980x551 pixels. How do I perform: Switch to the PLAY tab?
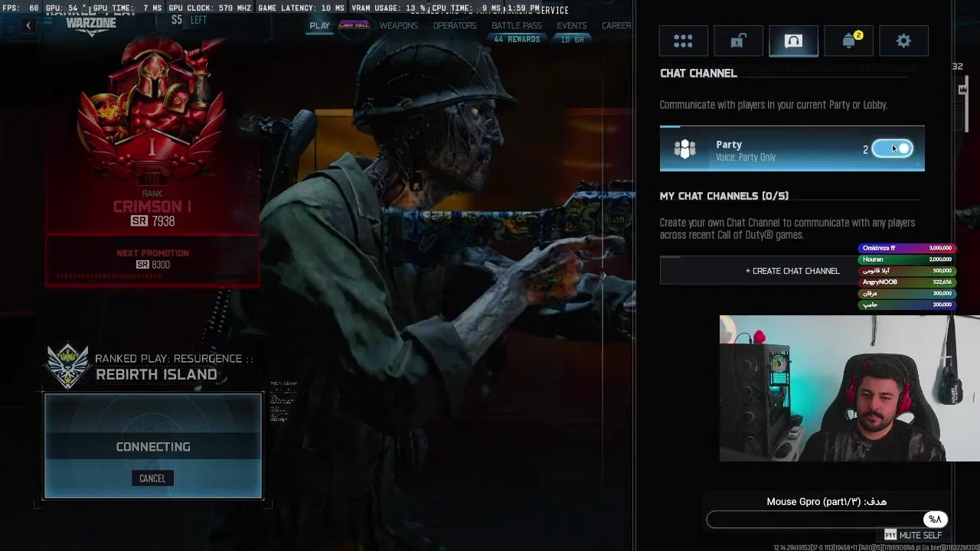click(319, 25)
